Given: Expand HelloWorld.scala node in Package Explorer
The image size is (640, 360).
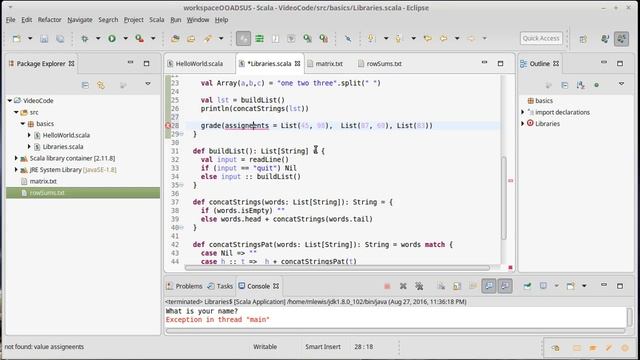Looking at the screenshot, I should 29,135.
